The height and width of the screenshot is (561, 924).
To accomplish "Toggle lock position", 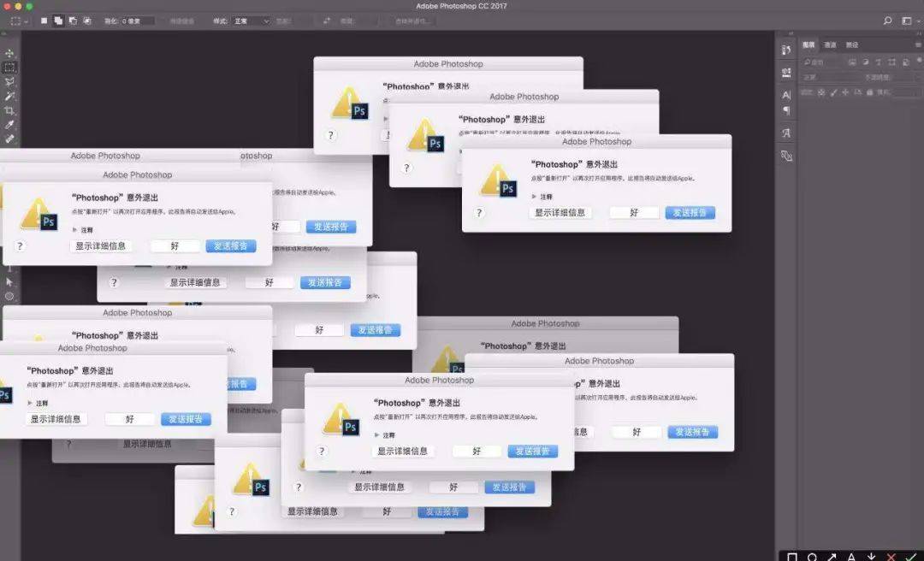I will point(845,92).
